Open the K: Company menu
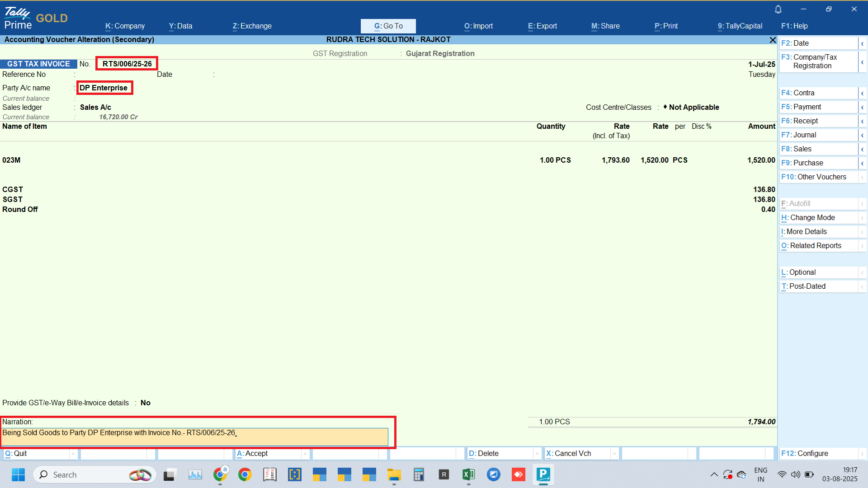Viewport: 868px width, 488px height. pyautogui.click(x=125, y=26)
